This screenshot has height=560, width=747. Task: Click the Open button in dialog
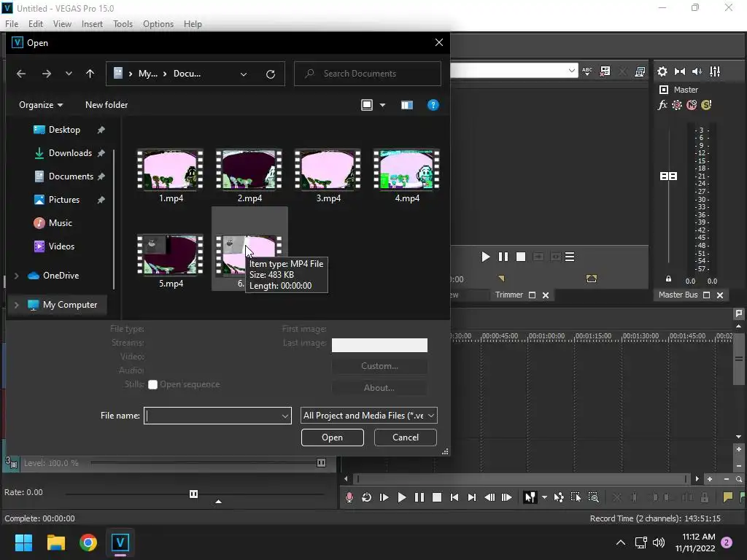(x=332, y=437)
